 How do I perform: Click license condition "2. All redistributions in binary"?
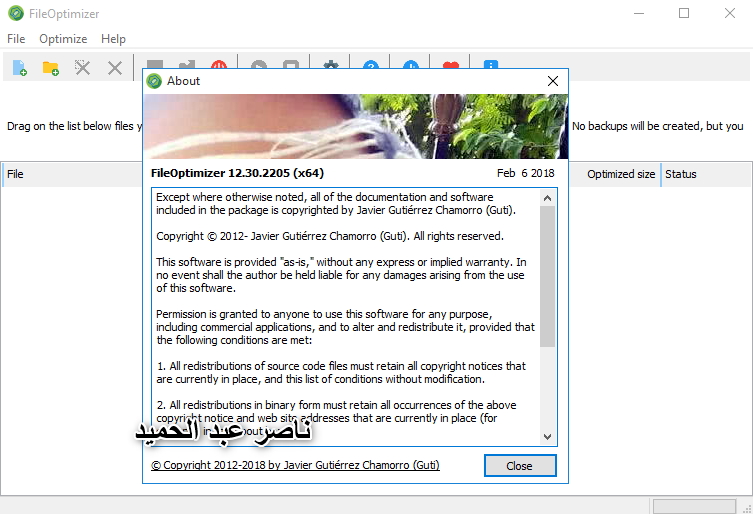point(336,418)
